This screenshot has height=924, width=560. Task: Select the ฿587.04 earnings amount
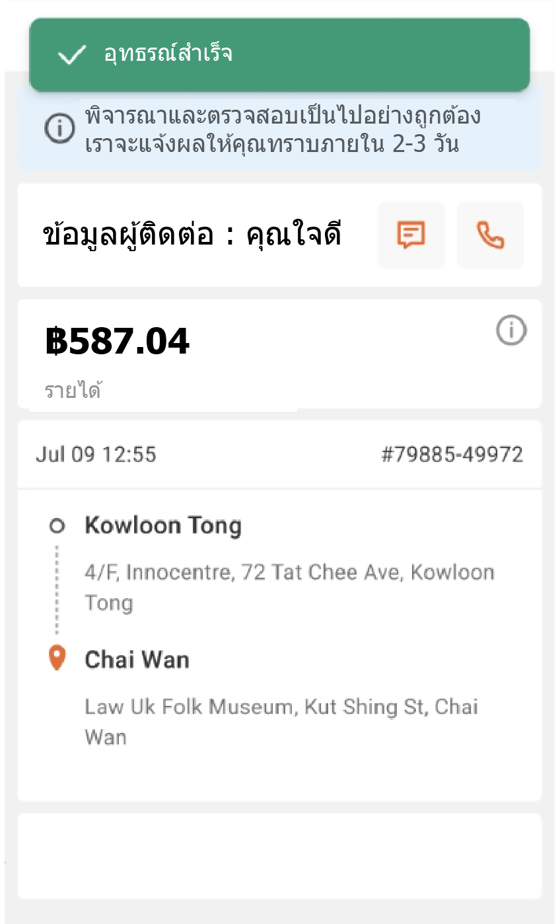click(x=118, y=342)
